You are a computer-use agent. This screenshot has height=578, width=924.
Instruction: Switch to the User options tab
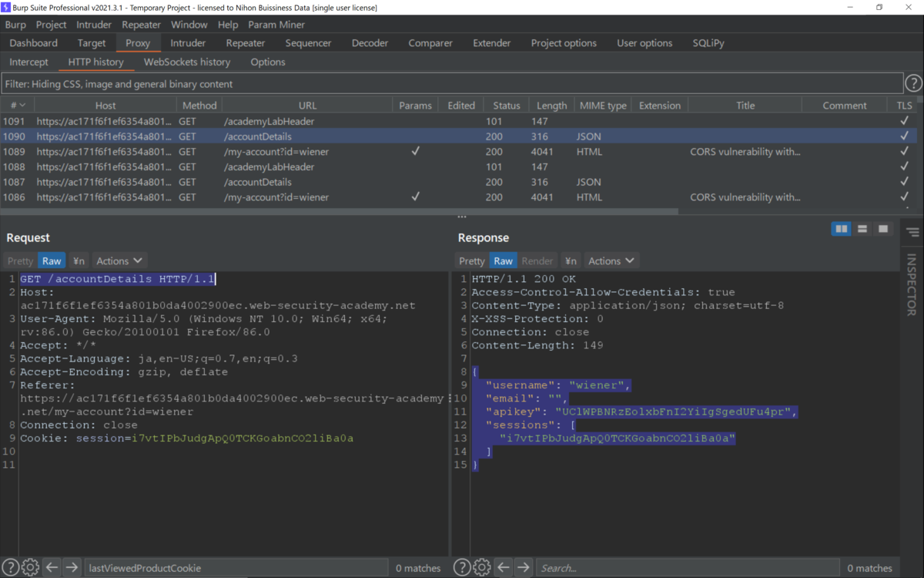644,43
